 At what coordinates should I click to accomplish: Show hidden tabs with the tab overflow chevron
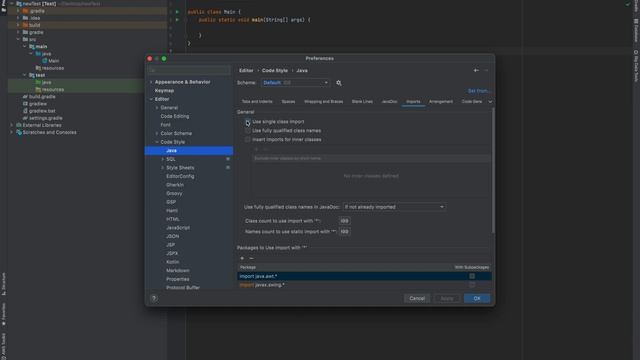tap(490, 102)
